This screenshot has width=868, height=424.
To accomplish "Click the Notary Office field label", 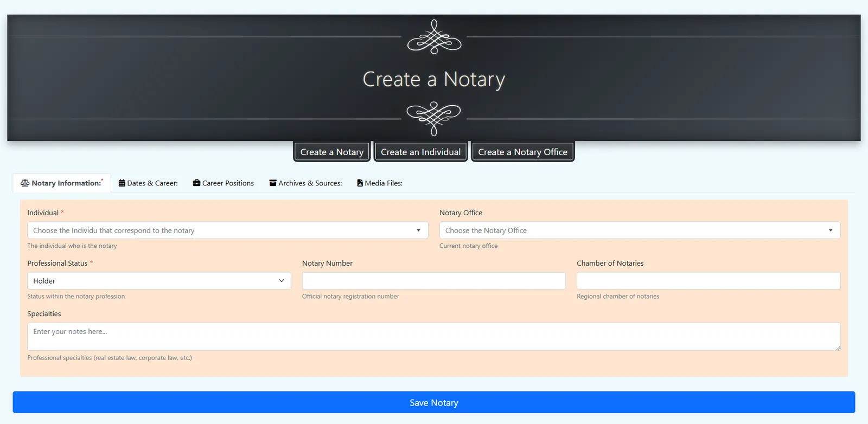I will click(x=461, y=213).
